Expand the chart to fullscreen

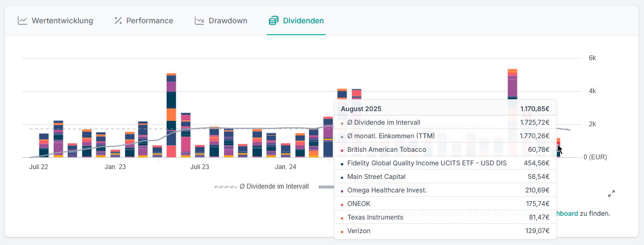point(612,194)
